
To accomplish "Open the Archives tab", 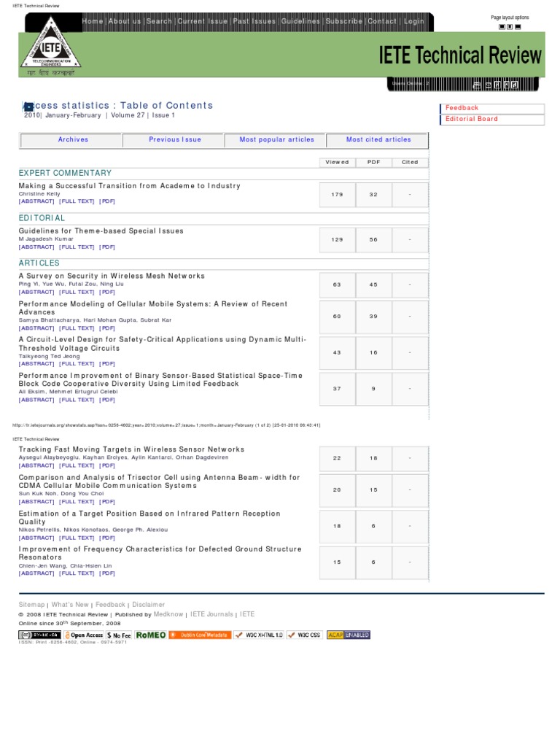I will tap(73, 140).
